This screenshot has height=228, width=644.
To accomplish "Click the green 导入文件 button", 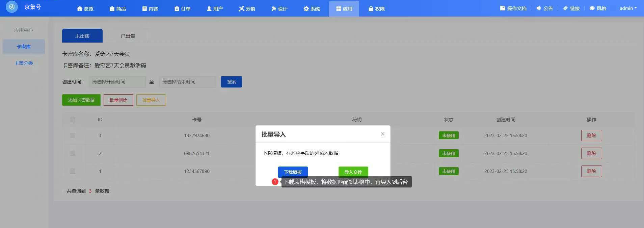I will coord(353,172).
